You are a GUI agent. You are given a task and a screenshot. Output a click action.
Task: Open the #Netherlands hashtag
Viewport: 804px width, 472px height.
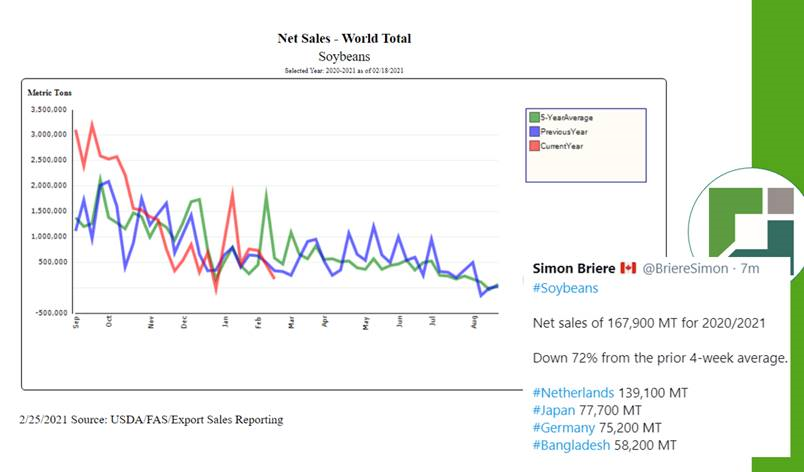[x=574, y=392]
